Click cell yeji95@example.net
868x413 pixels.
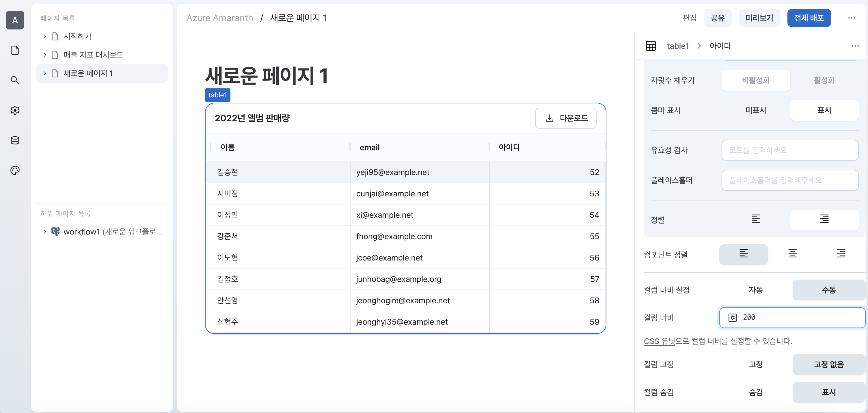point(420,172)
